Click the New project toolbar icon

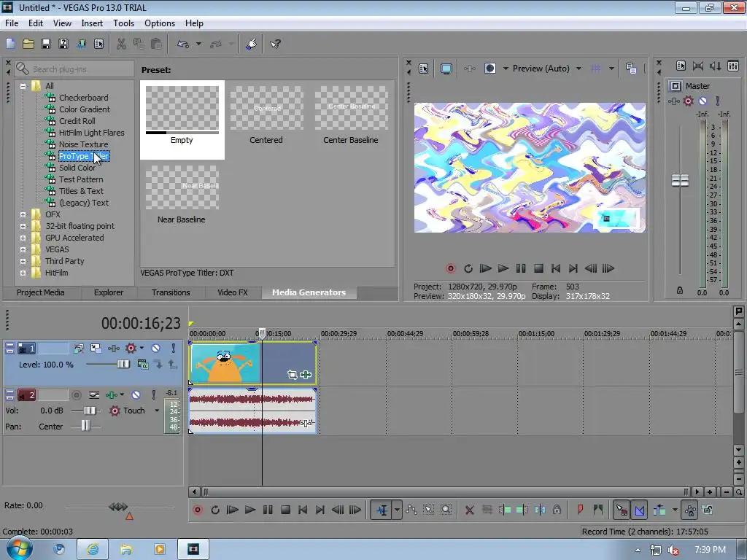(x=10, y=44)
